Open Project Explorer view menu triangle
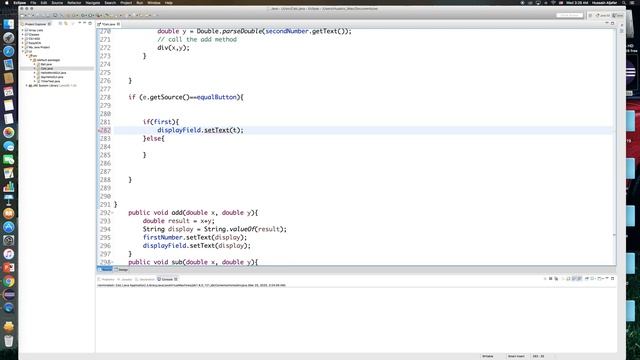 click(x=80, y=23)
